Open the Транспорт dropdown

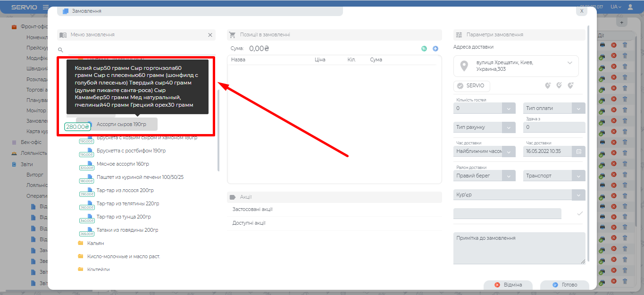(578, 176)
